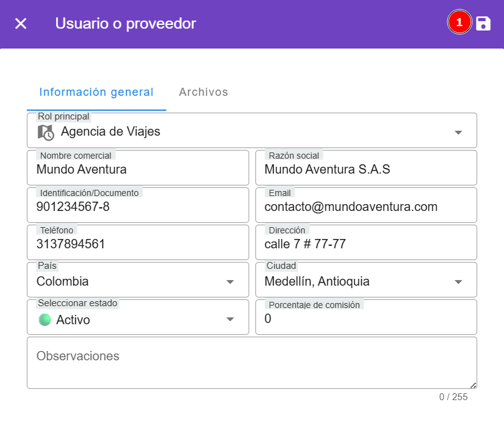Select the Teléfono input field
The width and height of the screenshot is (504, 430).
pos(138,244)
